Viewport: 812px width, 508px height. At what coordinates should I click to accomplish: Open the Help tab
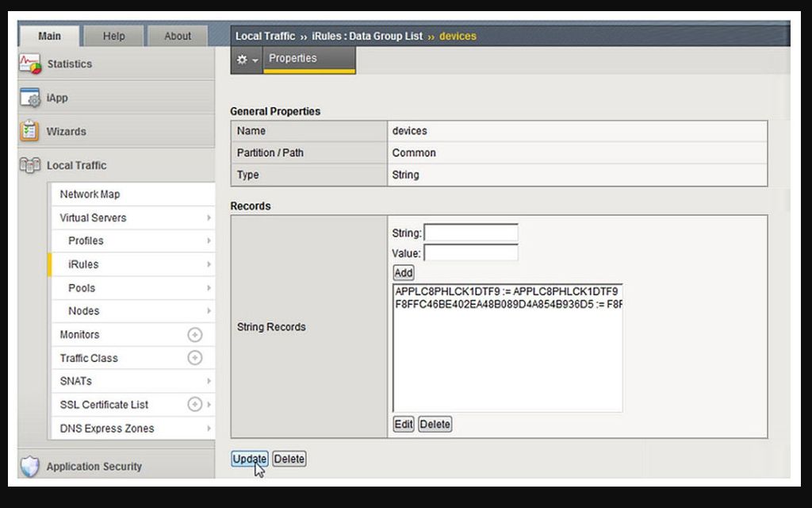tap(113, 36)
